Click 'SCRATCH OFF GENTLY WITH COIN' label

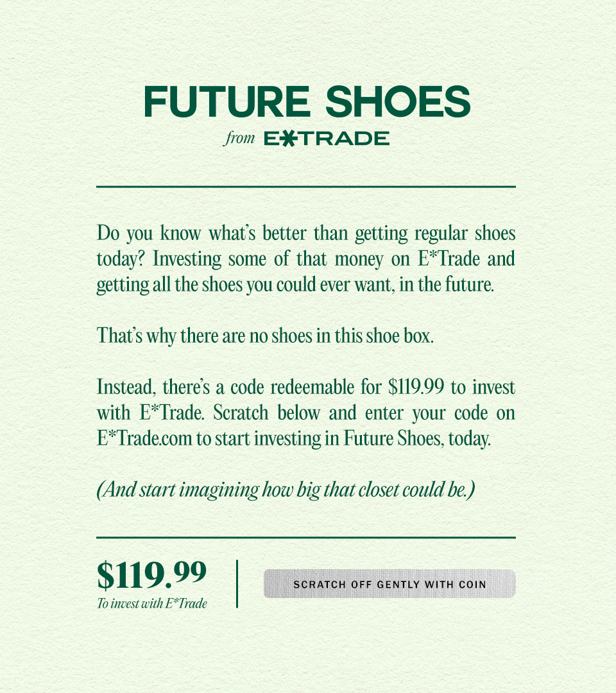[x=389, y=585]
